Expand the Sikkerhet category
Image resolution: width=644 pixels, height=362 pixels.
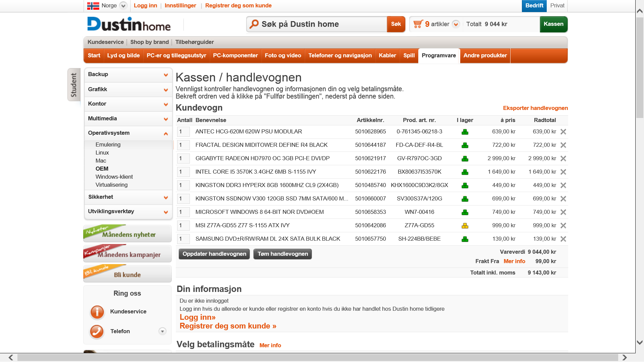pyautogui.click(x=166, y=197)
